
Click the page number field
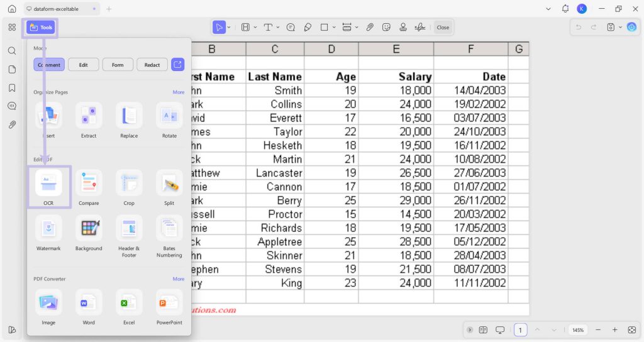click(520, 330)
